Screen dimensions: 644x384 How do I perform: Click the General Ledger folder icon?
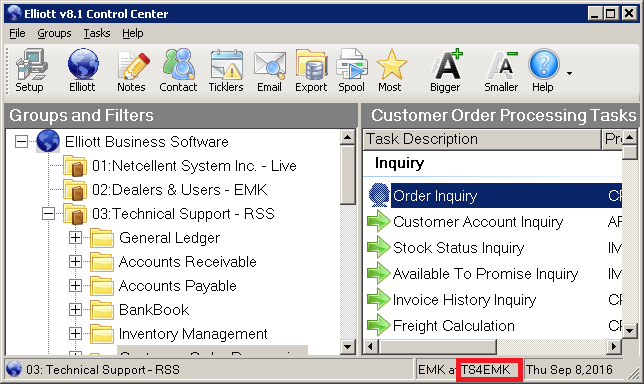pos(102,238)
